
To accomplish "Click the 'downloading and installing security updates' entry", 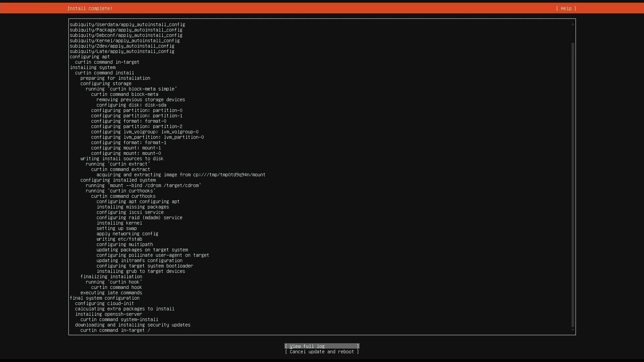I will pyautogui.click(x=132, y=325).
